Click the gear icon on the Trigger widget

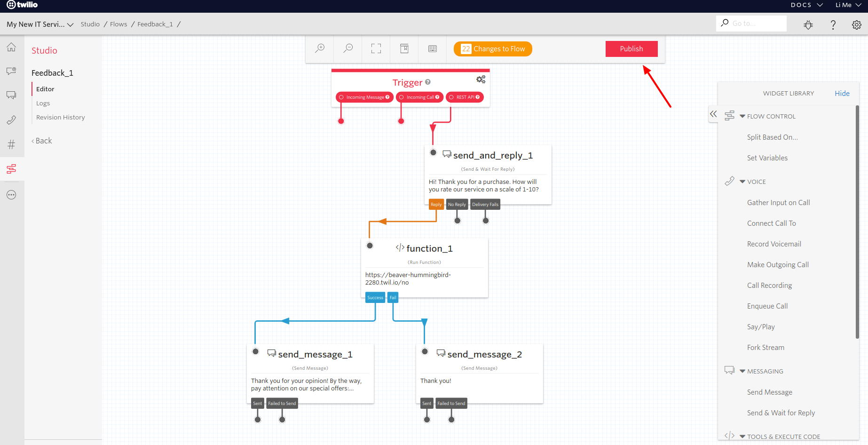[481, 79]
